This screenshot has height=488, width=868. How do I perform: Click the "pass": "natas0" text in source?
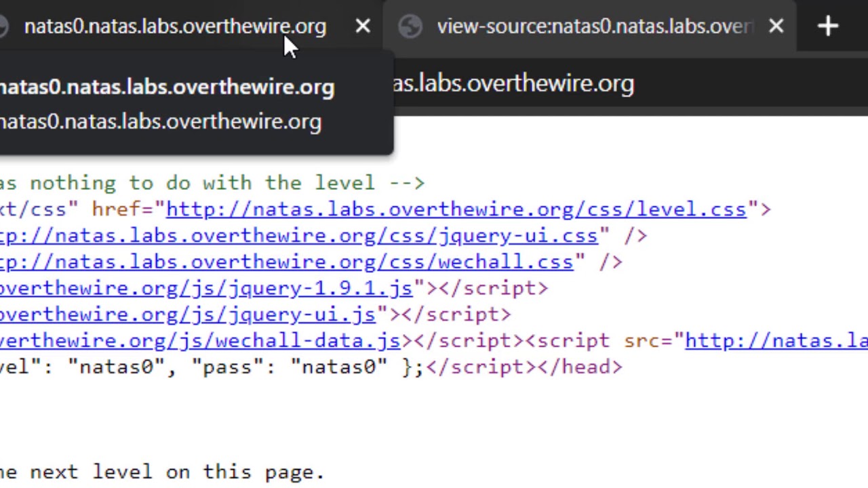[290, 368]
